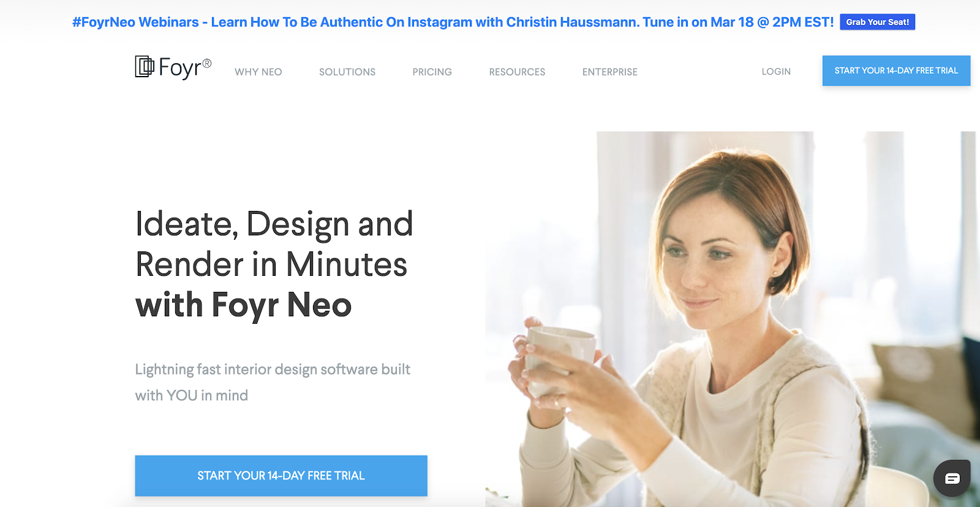Click header START YOUR 14-DAY FREE TRIAL button
The height and width of the screenshot is (507, 980).
click(896, 71)
